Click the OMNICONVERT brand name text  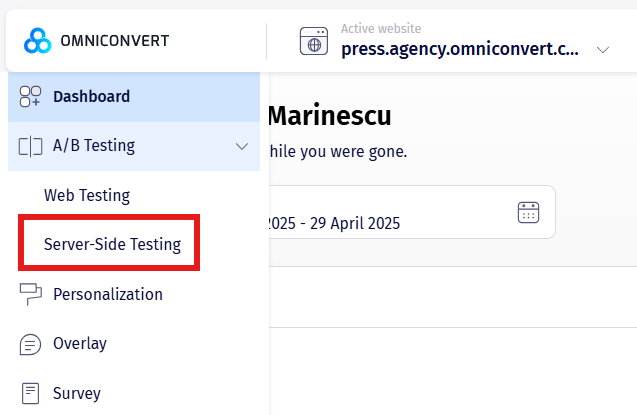pos(115,41)
